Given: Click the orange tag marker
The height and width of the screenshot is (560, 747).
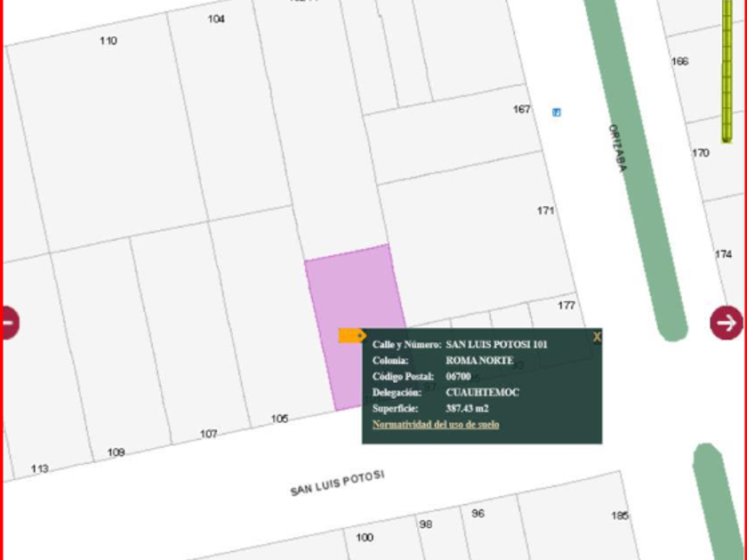Looking at the screenshot, I should (x=352, y=335).
